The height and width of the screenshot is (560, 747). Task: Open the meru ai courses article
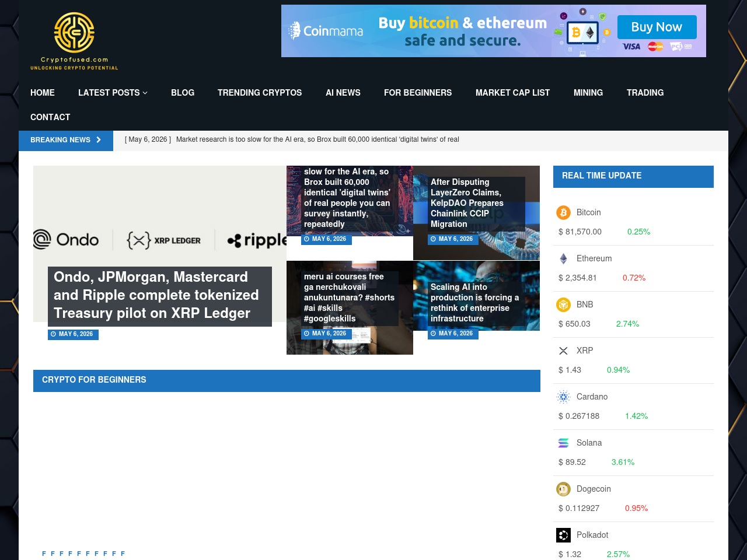click(x=349, y=297)
